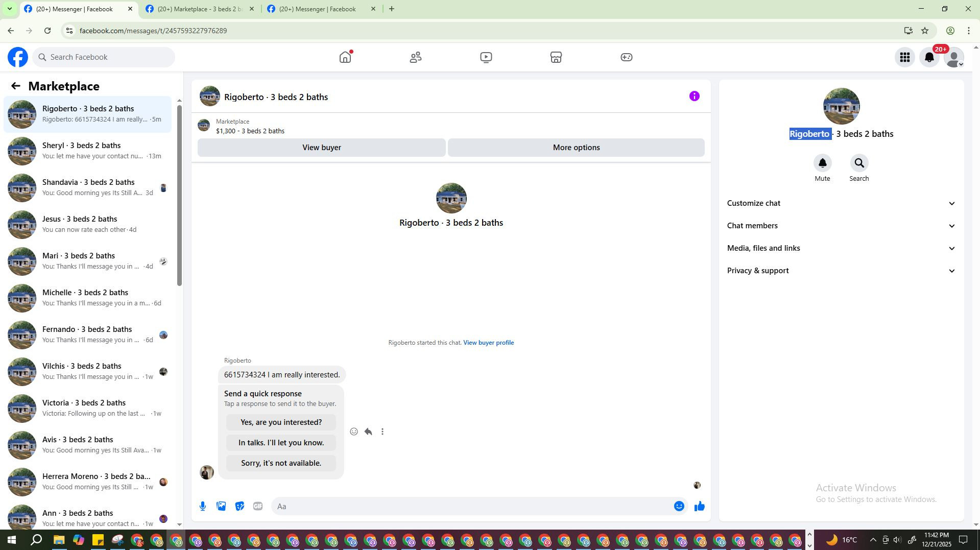
Task: Reload the page in the browser
Action: tap(47, 31)
